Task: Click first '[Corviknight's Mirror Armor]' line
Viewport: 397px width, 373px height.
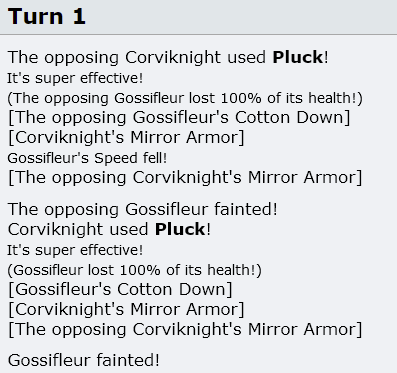Action: click(126, 137)
